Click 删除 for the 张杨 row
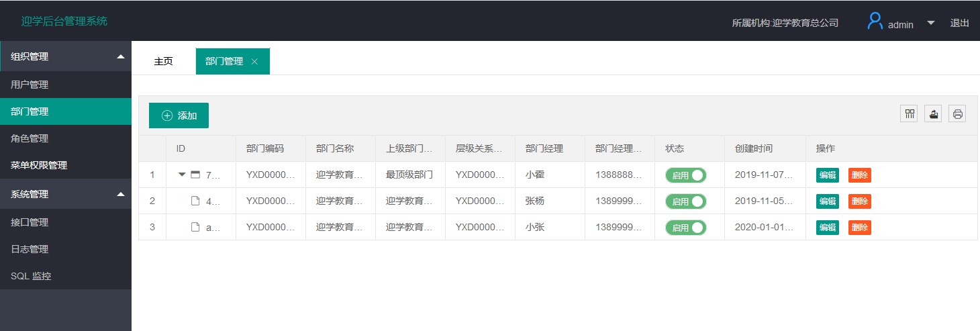The image size is (980, 331). (x=860, y=201)
